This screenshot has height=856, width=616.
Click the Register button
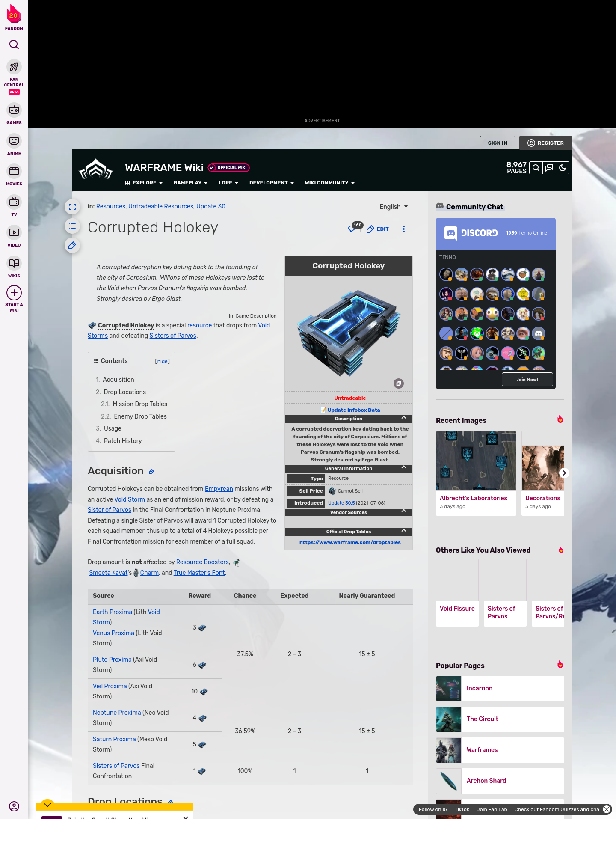coord(545,143)
